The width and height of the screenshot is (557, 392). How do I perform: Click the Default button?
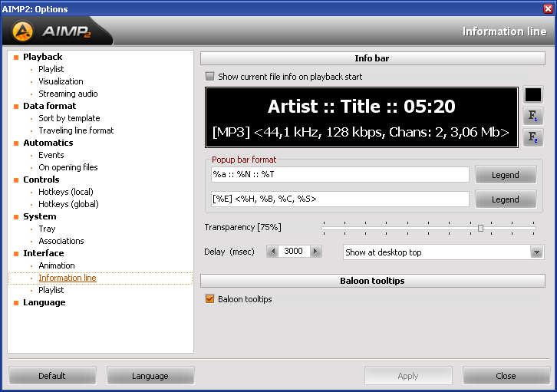pyautogui.click(x=52, y=376)
